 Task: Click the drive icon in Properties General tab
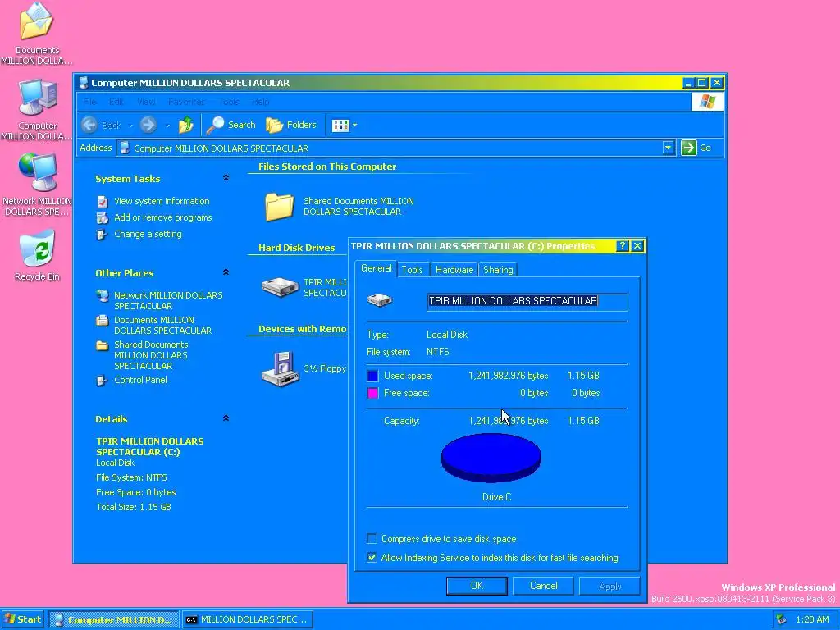point(379,300)
